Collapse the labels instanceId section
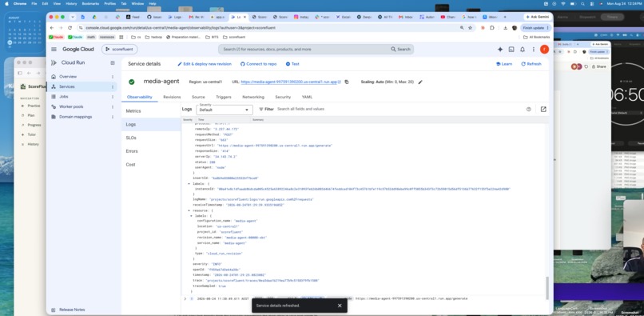This screenshot has height=316, width=644. [189, 183]
